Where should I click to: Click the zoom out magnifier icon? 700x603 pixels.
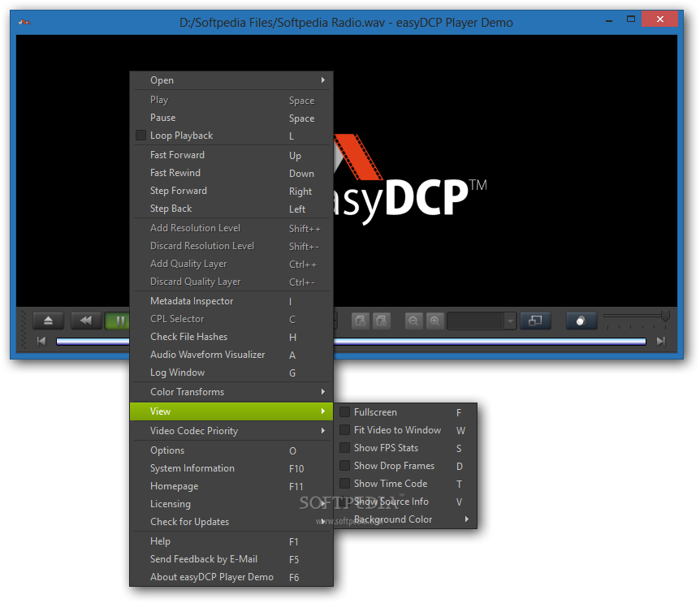point(413,321)
